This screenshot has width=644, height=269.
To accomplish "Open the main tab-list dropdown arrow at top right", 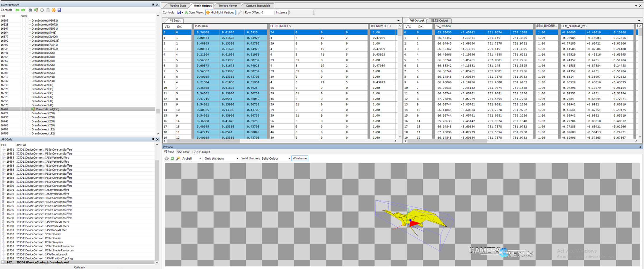I will (x=636, y=6).
